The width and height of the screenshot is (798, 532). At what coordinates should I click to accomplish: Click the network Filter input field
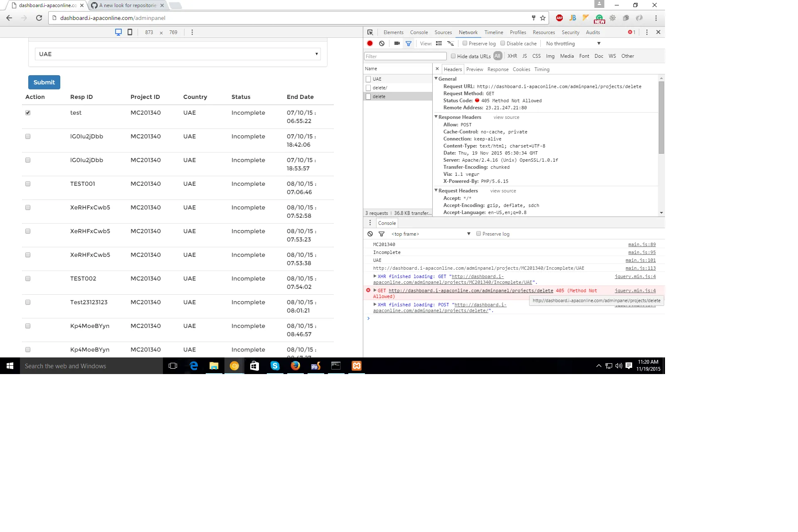405,56
